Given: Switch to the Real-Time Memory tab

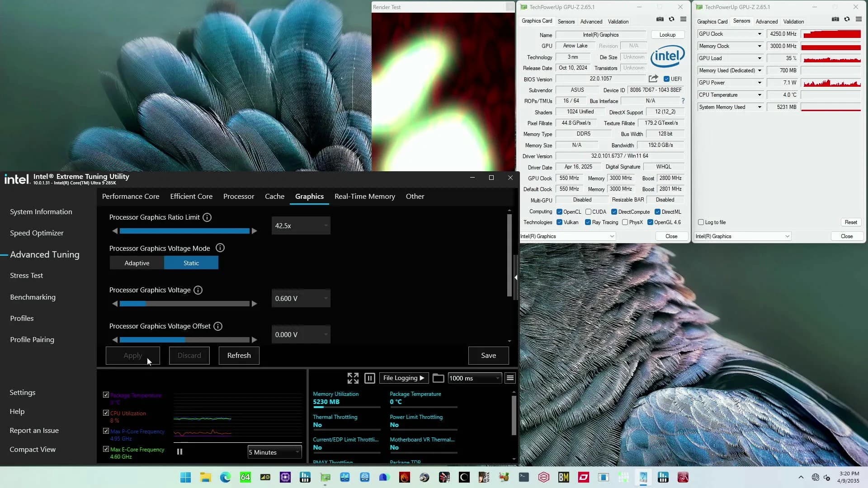Looking at the screenshot, I should (364, 197).
